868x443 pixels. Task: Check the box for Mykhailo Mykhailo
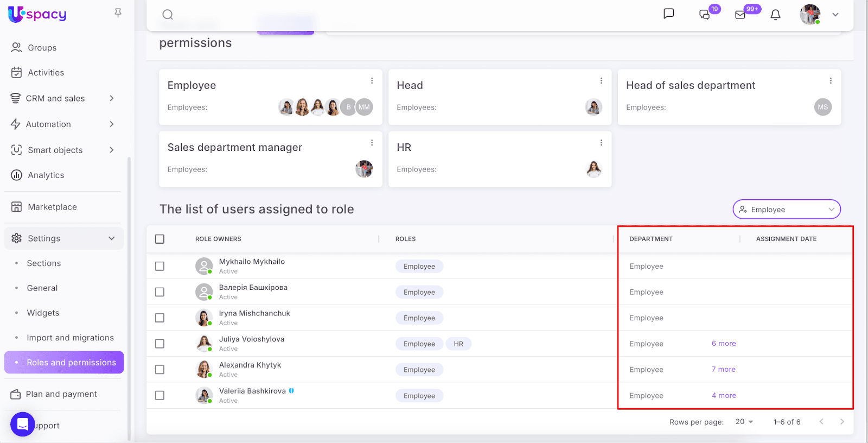(x=159, y=266)
